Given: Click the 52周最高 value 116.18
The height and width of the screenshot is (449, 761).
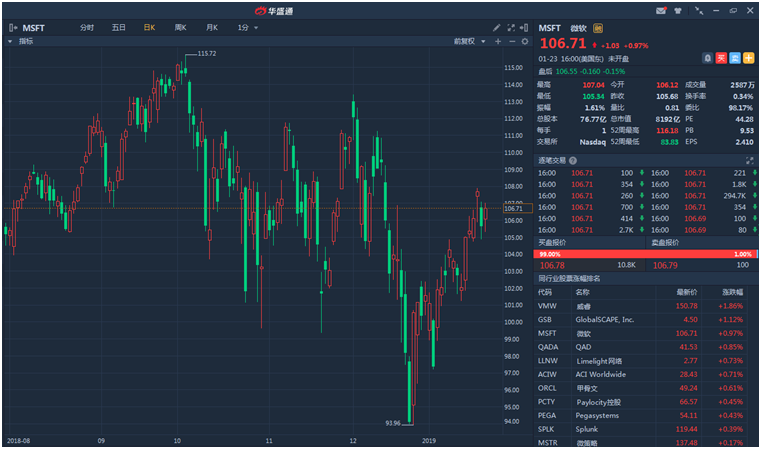Looking at the screenshot, I should point(667,131).
